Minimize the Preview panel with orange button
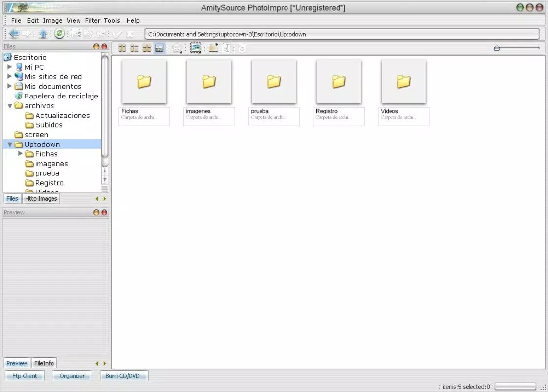Screen dimensions: 548x392 tap(96, 212)
